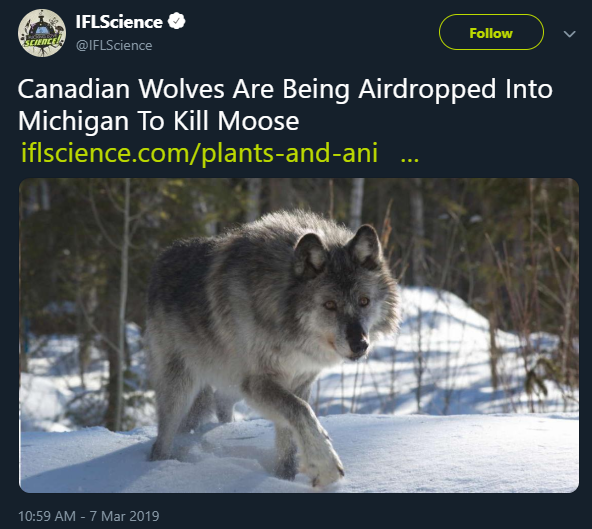Open the IFLScience profile avatar
Image resolution: width=592 pixels, height=529 pixels.
pyautogui.click(x=42, y=33)
